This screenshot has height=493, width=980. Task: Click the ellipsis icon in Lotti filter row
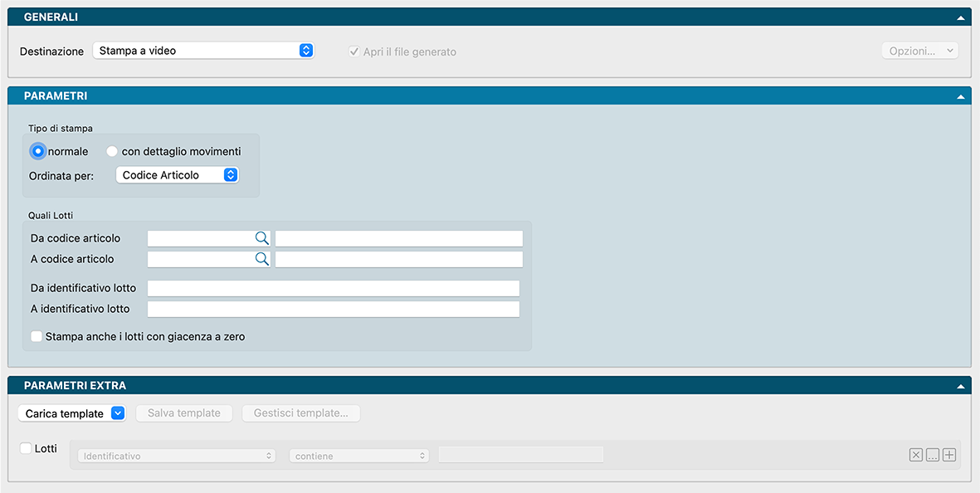tap(933, 455)
